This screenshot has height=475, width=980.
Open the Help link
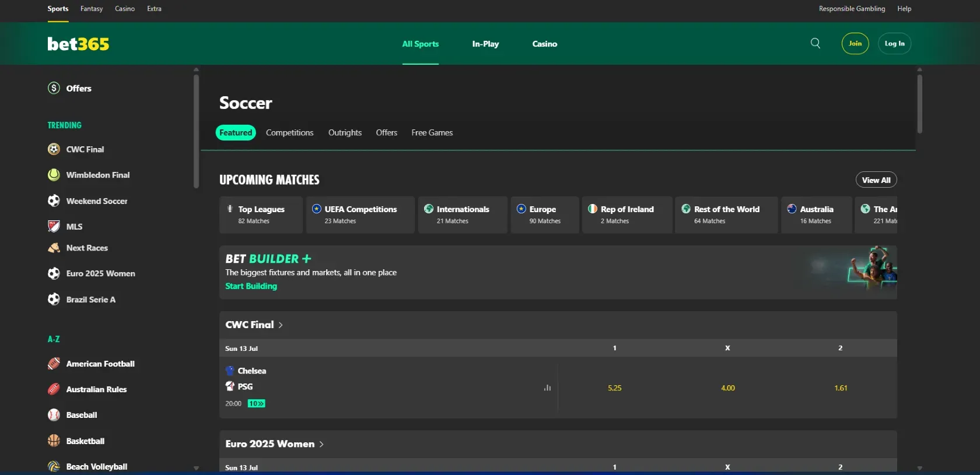click(904, 9)
